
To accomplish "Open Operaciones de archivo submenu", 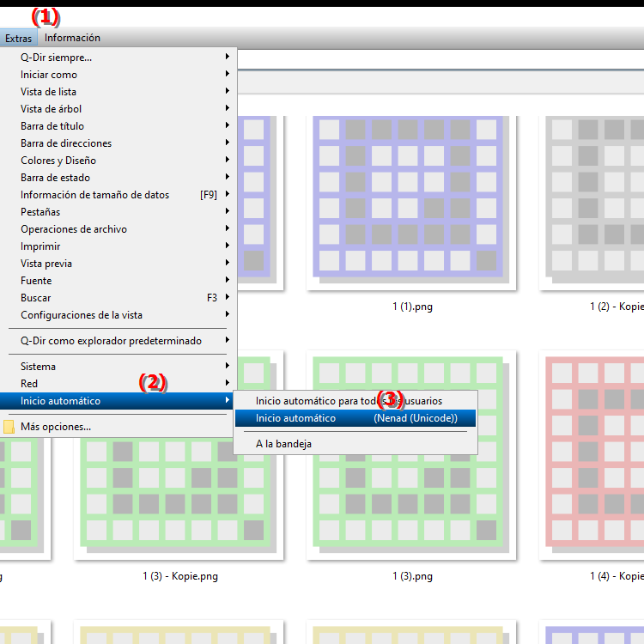I will tap(118, 229).
